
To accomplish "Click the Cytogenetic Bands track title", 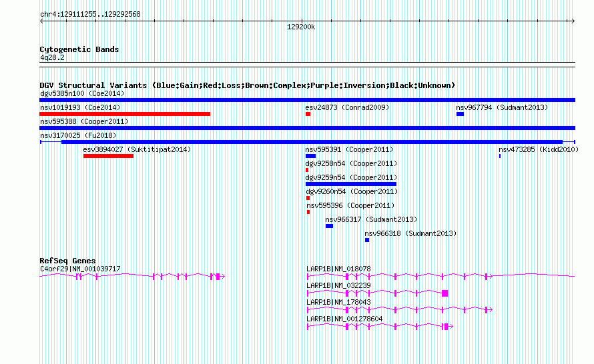I will (79, 49).
